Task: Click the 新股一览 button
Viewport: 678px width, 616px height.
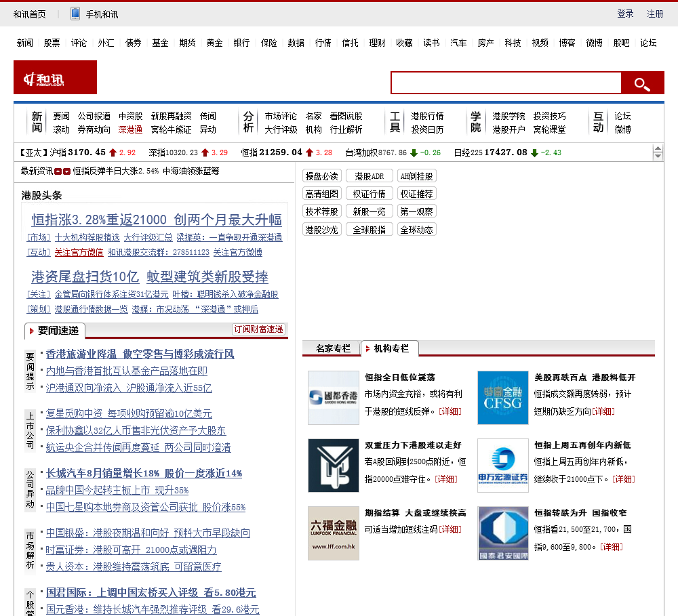Action: coord(370,211)
